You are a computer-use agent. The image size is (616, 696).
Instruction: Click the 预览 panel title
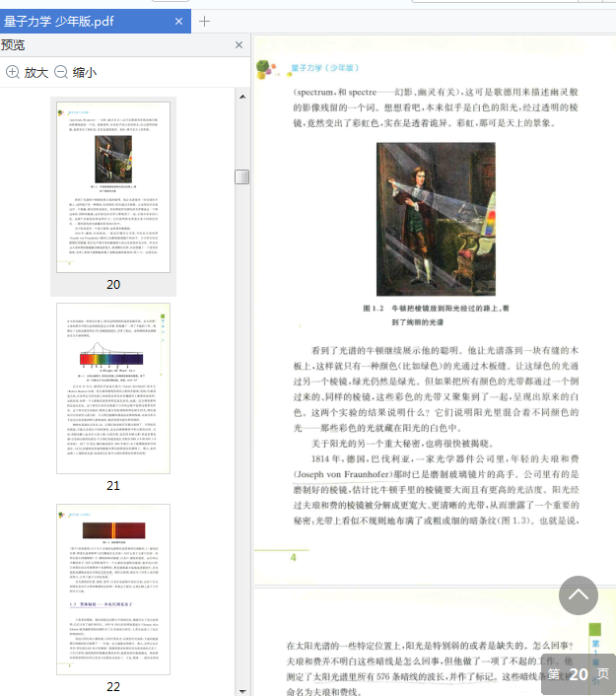point(13,44)
